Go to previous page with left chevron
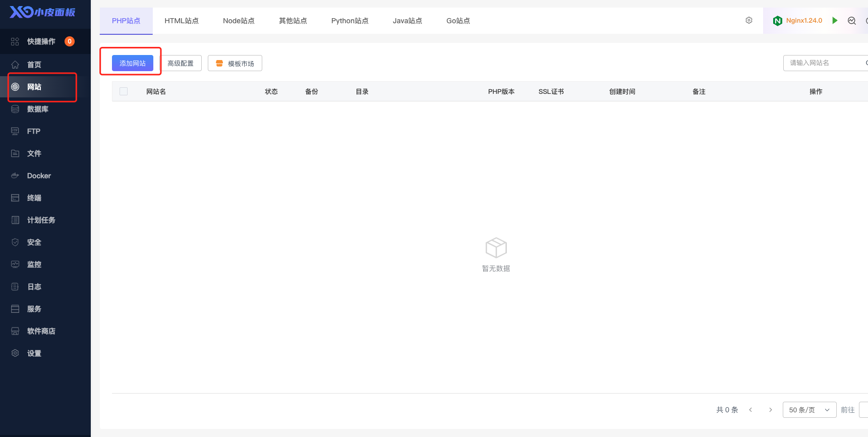Screen dimensions: 868x437 coord(750,410)
